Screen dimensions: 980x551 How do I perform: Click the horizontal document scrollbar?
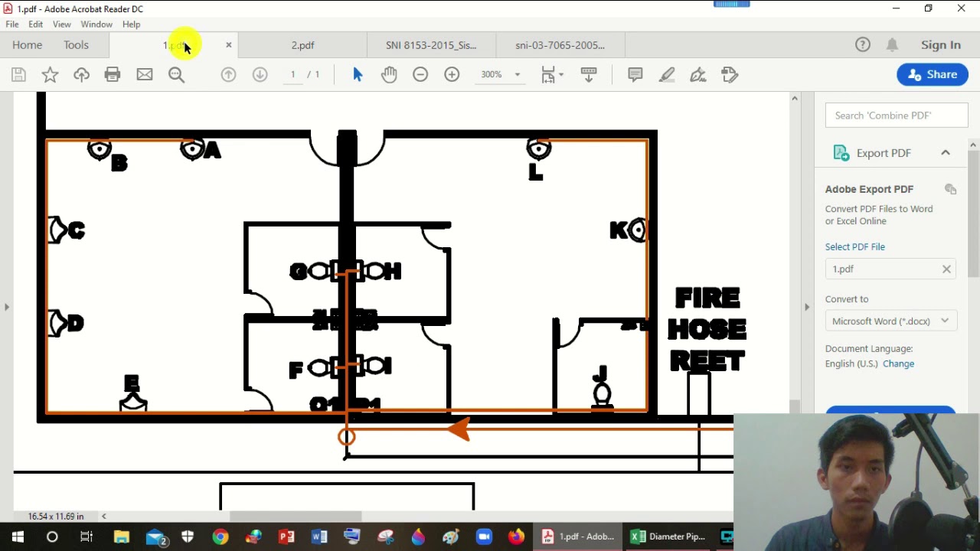click(x=295, y=516)
